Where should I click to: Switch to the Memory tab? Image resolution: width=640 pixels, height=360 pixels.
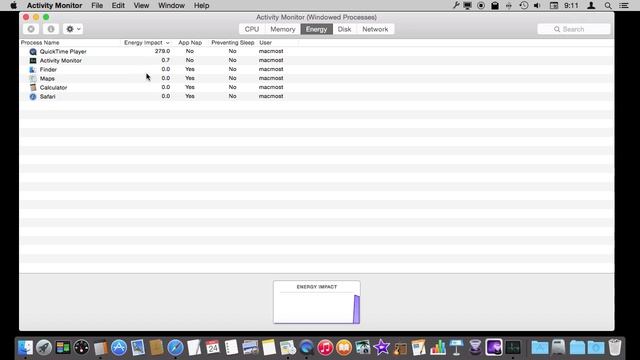pyautogui.click(x=282, y=29)
